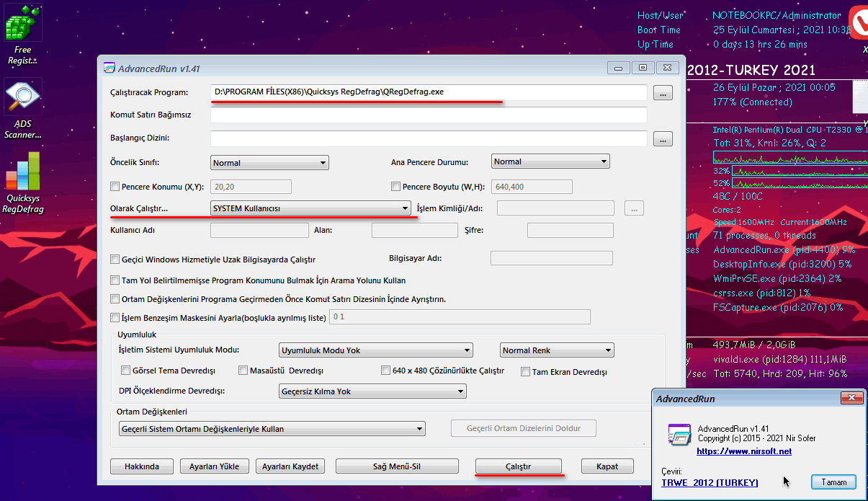This screenshot has width=868, height=501.
Task: Open the Öncelik Sınıfı dropdown
Action: point(269,162)
